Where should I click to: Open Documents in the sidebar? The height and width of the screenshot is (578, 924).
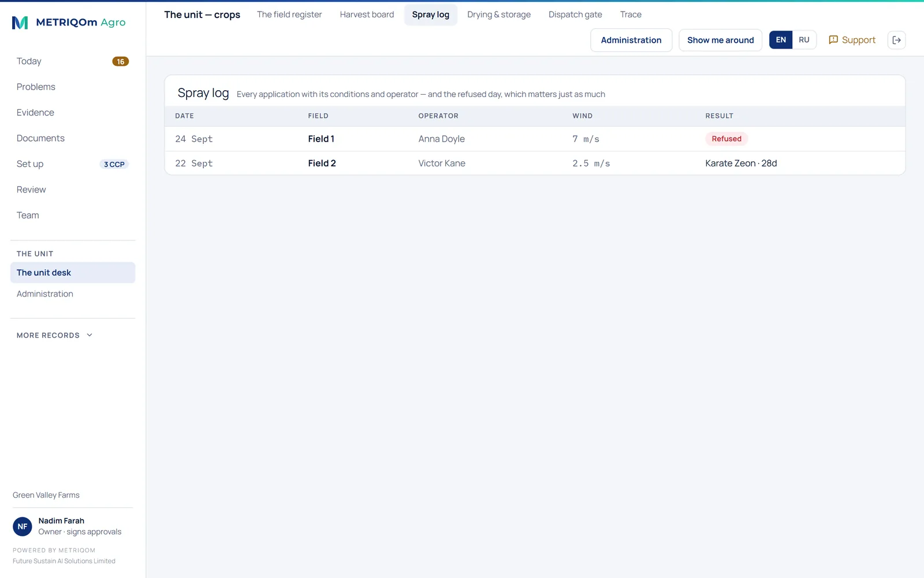pyautogui.click(x=73, y=138)
